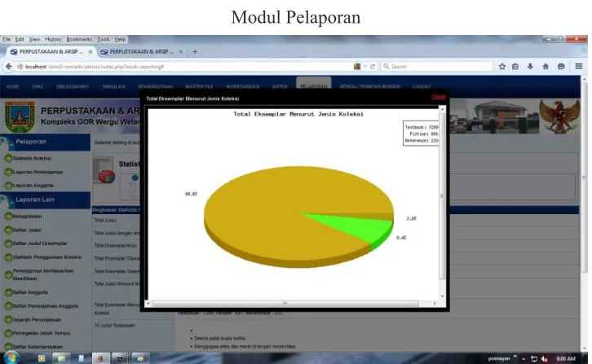Open a new tab with the plus button
Viewport: 592px width, 364px height.
pos(195,51)
